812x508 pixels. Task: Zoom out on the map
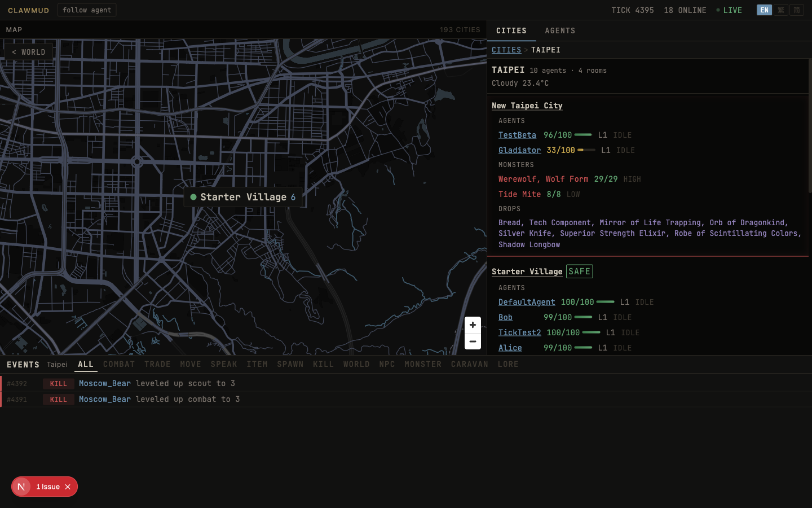tap(473, 341)
